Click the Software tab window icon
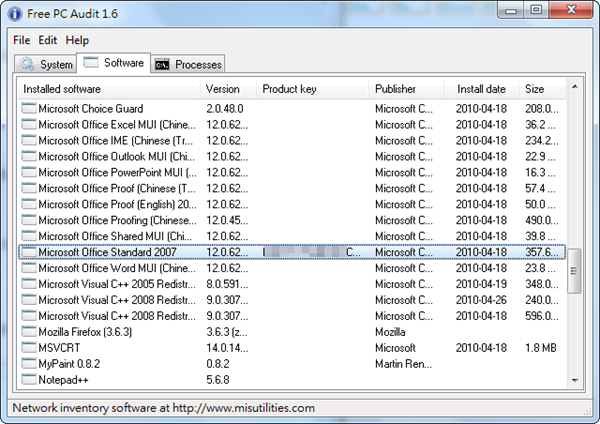 coord(91,62)
